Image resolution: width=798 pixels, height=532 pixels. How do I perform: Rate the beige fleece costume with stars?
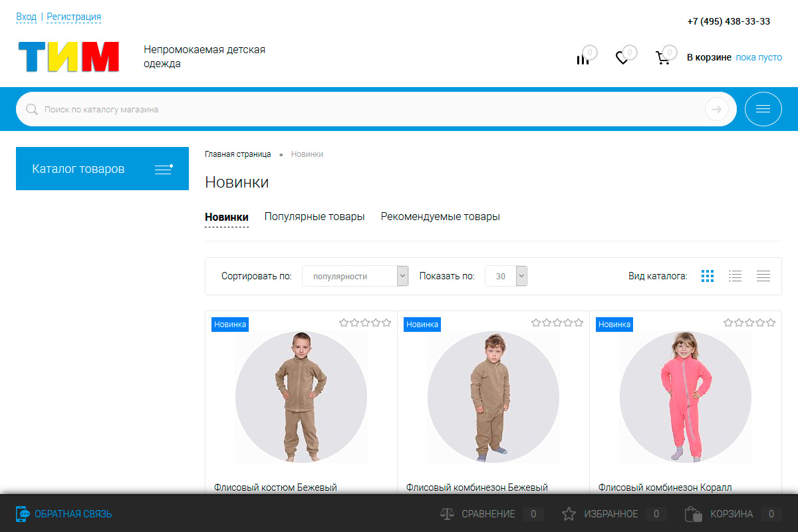pos(365,323)
